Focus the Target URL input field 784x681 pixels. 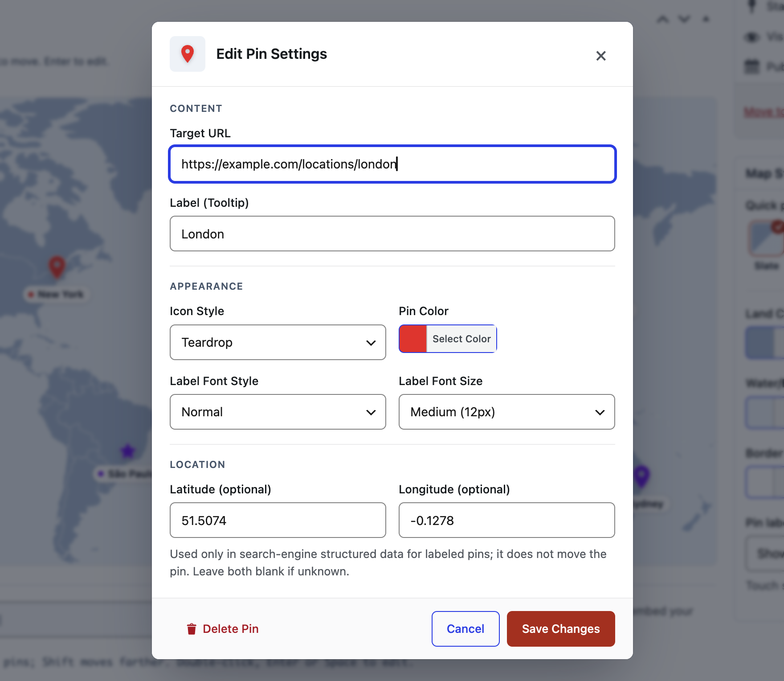coord(392,164)
